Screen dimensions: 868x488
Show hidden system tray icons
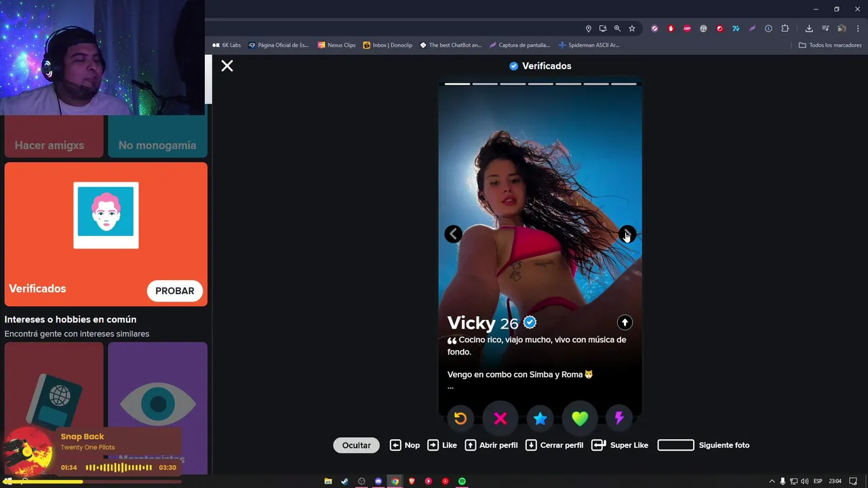click(x=772, y=481)
